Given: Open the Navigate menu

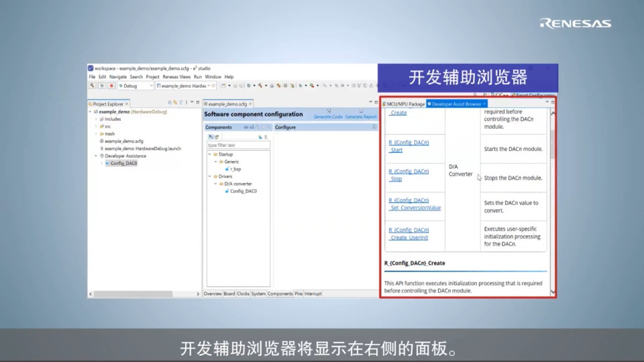Looking at the screenshot, I should [x=118, y=76].
